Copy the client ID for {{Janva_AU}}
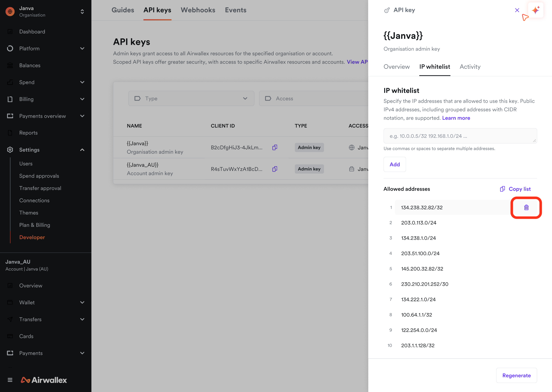 [x=274, y=169]
